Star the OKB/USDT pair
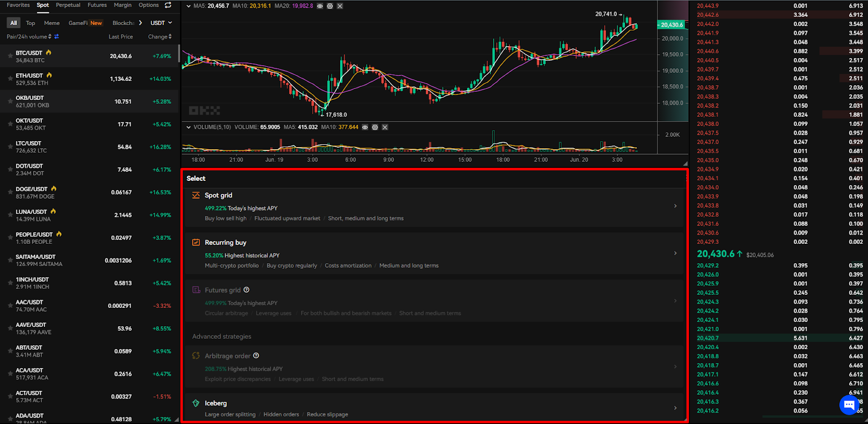 10,102
